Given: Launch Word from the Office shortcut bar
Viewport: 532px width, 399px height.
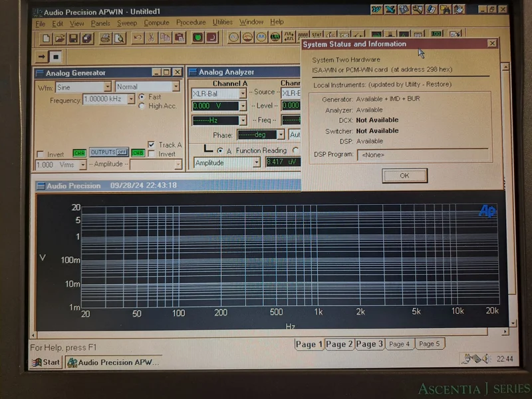Looking at the screenshot, I should [x=376, y=9].
